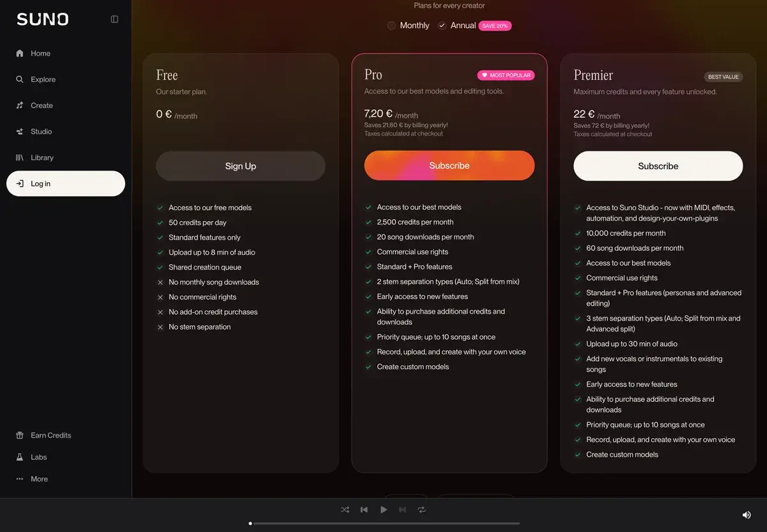767x532 pixels.
Task: Skip to next track
Action: click(x=403, y=510)
